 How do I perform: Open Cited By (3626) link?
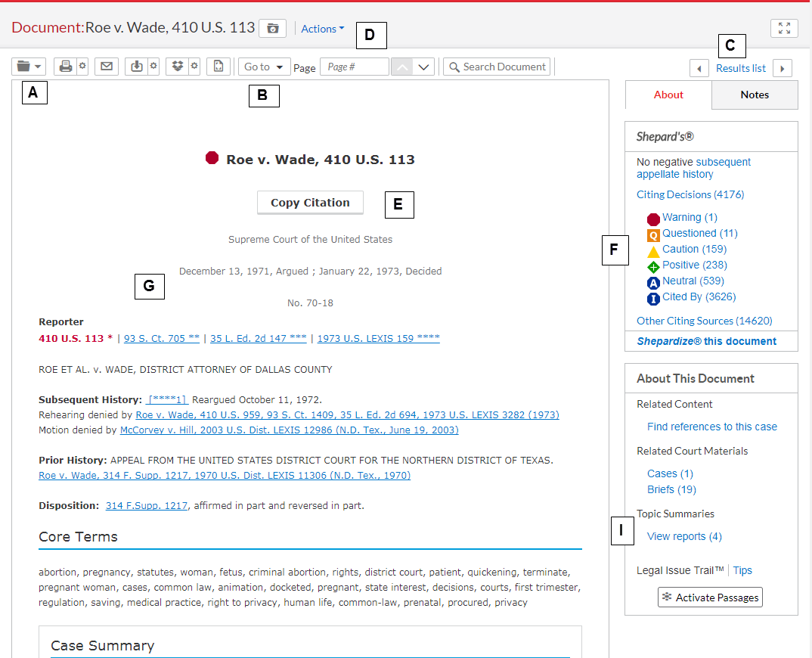(699, 297)
